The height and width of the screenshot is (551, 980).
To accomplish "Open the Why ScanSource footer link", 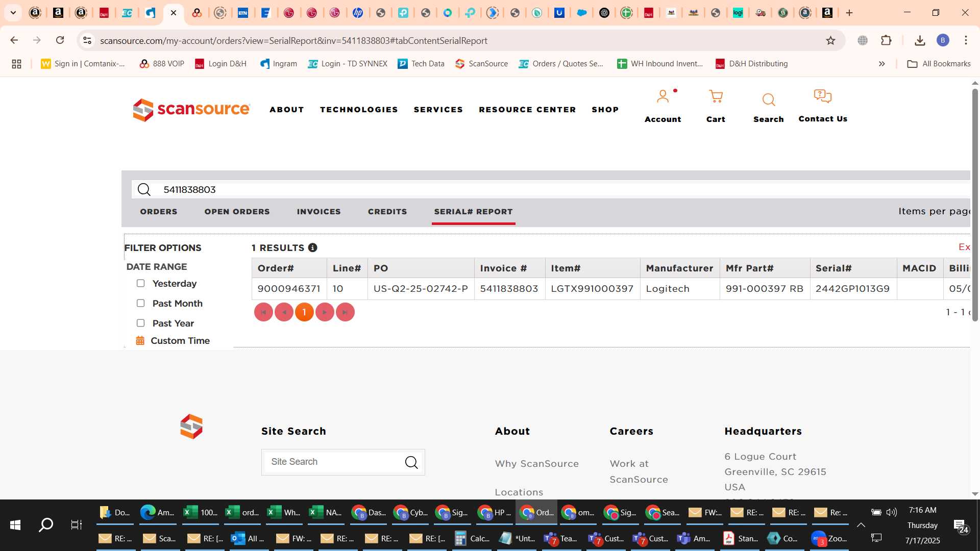I will click(x=536, y=464).
